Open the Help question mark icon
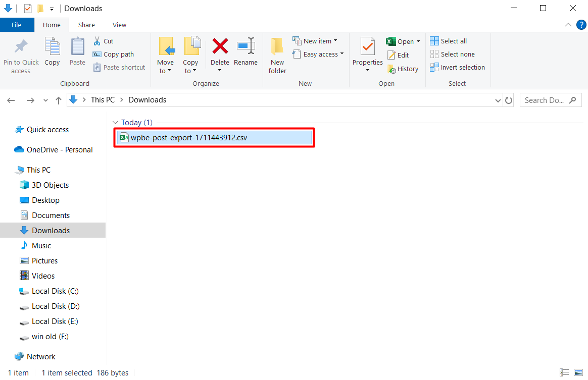Image resolution: width=588 pixels, height=380 pixels. [x=581, y=25]
